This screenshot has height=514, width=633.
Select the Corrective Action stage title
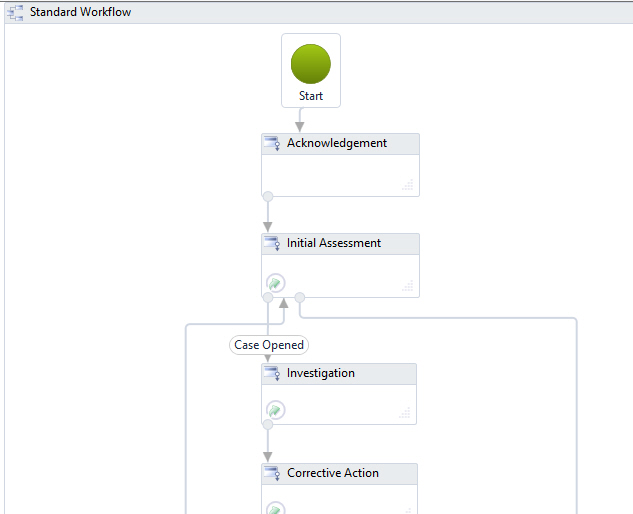coord(333,473)
